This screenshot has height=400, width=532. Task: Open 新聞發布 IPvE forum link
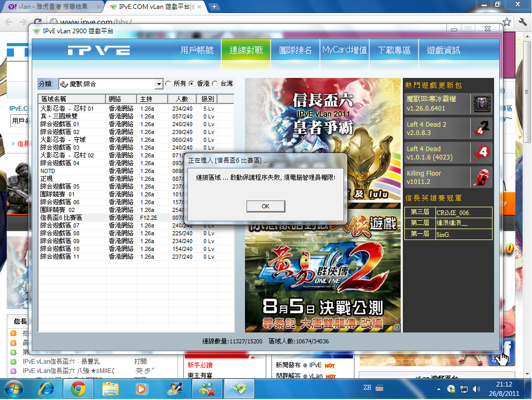(298, 365)
